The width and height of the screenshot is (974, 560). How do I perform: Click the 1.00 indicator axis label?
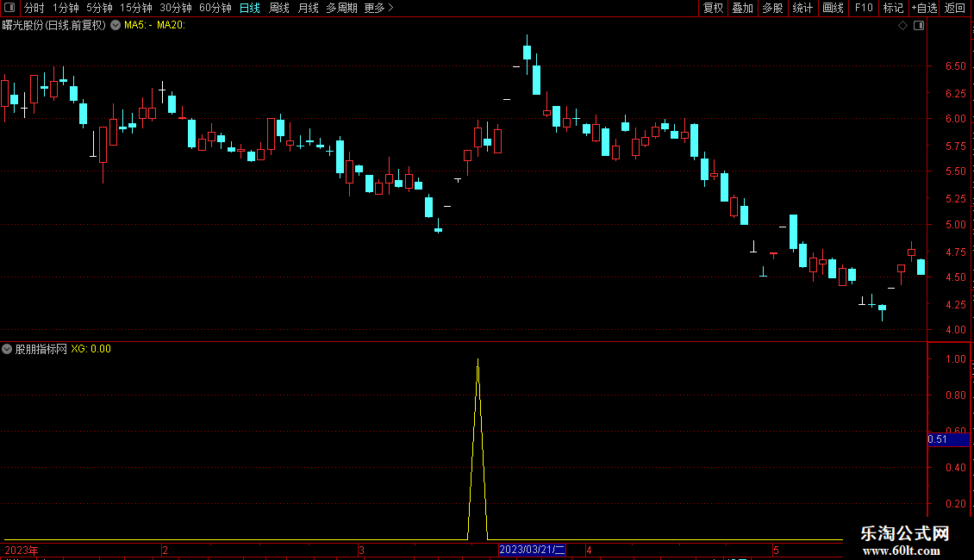955,359
